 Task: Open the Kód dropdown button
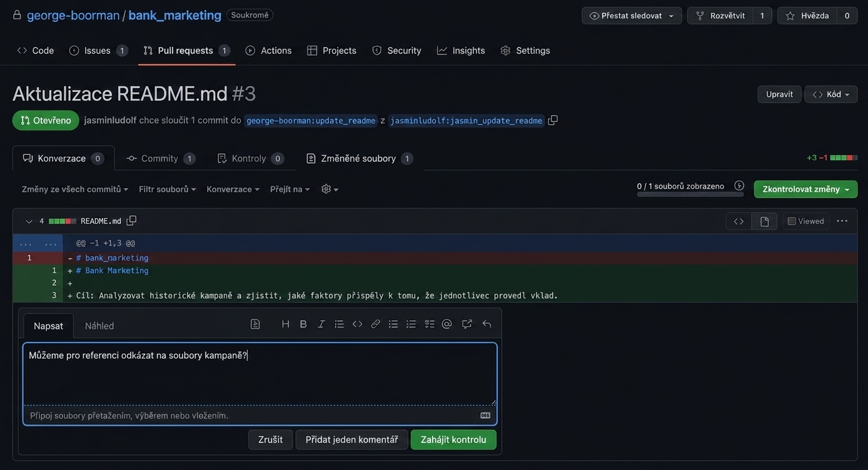tap(830, 94)
